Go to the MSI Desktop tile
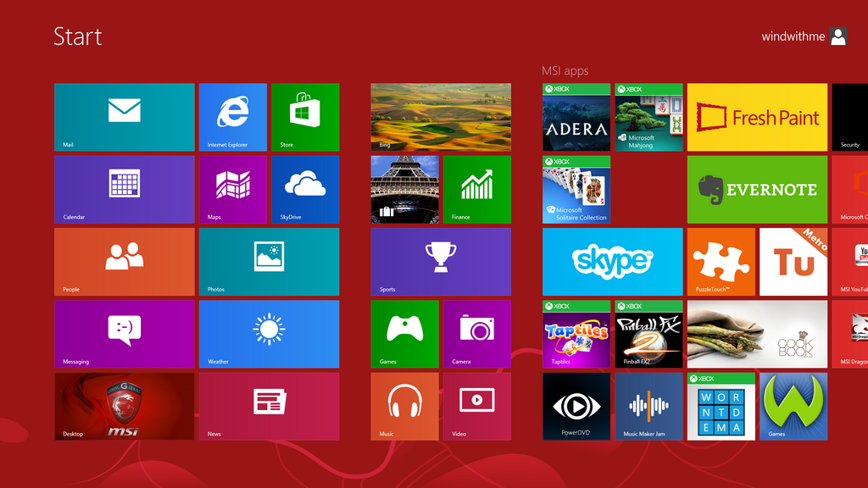The image size is (868, 488). [x=125, y=407]
